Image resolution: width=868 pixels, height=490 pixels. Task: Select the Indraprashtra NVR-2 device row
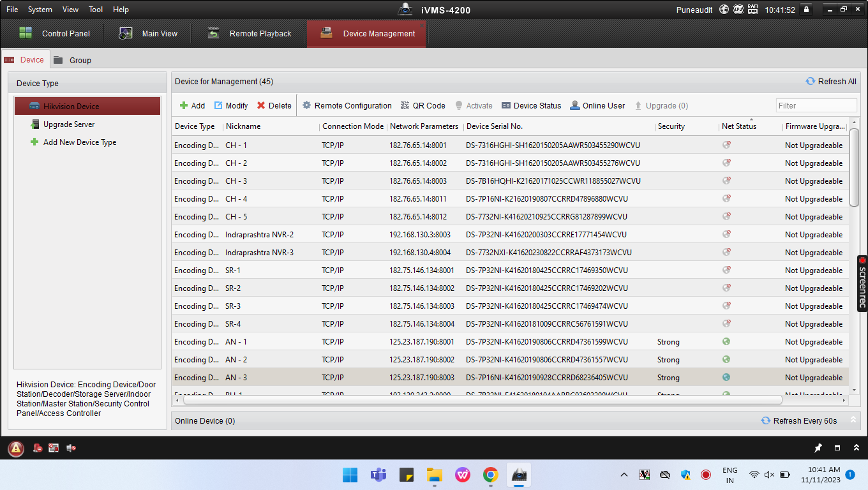click(510, 235)
